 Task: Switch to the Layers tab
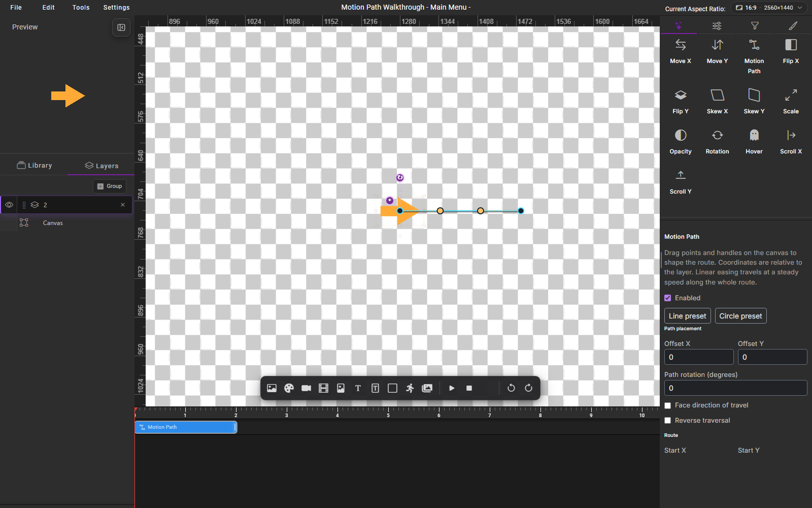point(101,166)
